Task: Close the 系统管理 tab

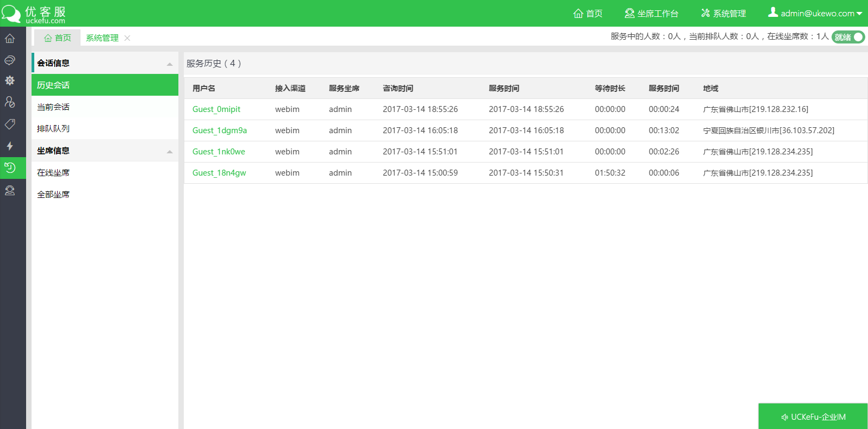Action: (x=127, y=38)
